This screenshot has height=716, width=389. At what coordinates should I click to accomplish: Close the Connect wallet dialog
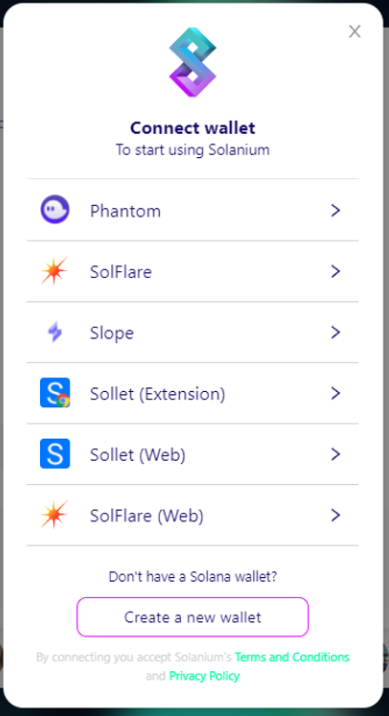point(355,32)
